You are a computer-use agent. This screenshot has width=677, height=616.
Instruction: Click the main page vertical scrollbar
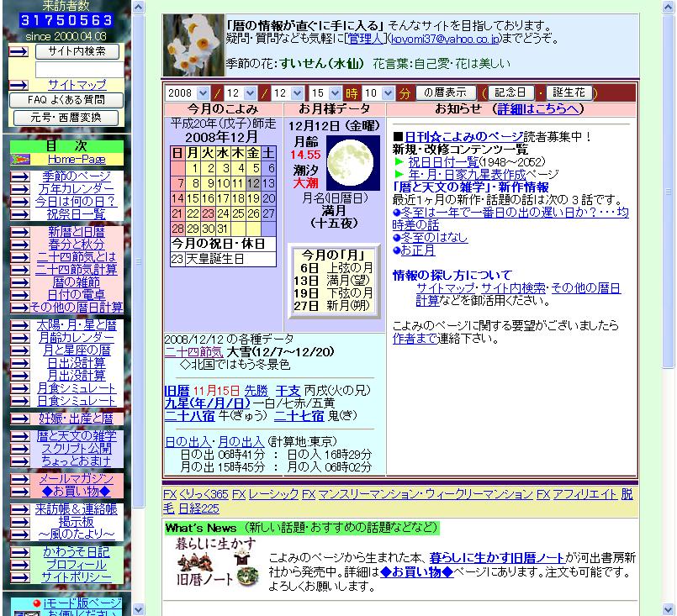click(669, 252)
